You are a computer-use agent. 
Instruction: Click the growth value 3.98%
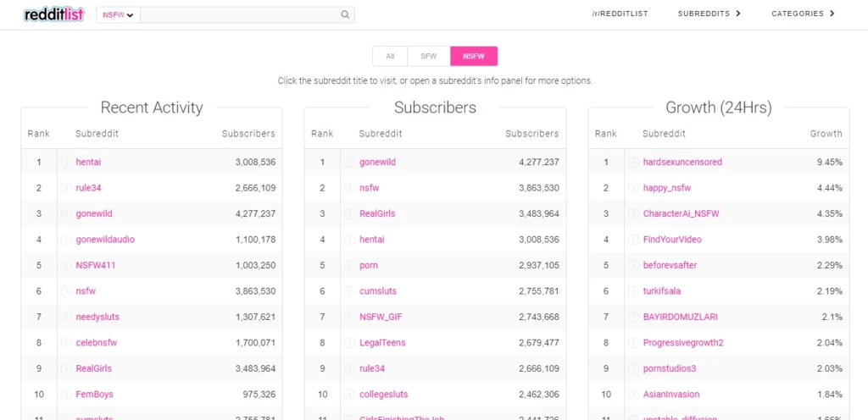coord(829,240)
